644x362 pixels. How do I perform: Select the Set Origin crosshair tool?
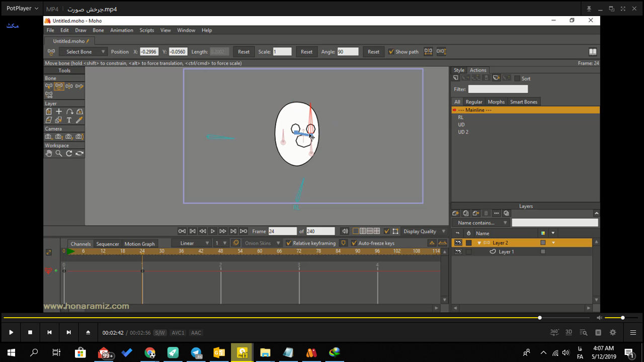pyautogui.click(x=59, y=112)
